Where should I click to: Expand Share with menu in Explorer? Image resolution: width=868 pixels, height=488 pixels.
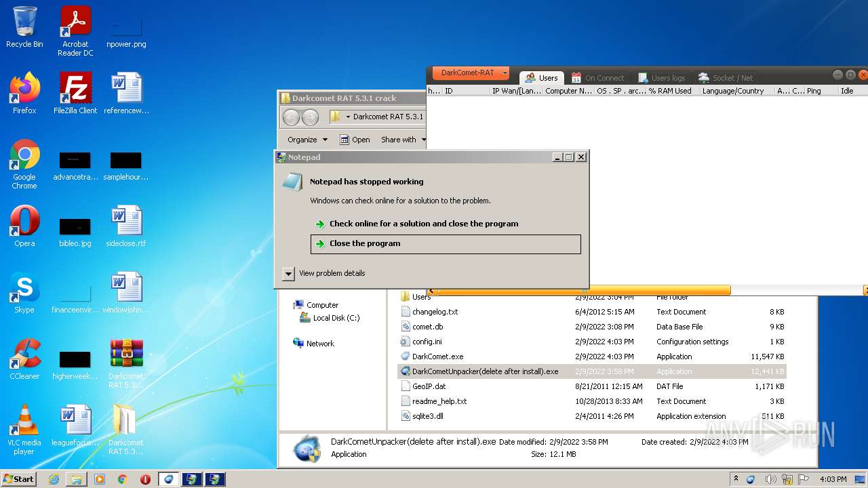403,140
